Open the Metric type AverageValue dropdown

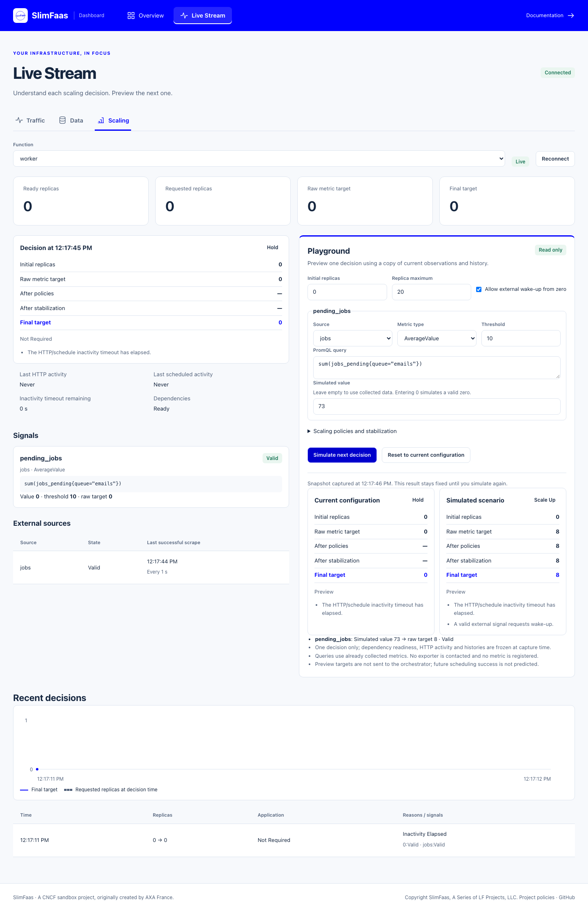[x=437, y=338]
